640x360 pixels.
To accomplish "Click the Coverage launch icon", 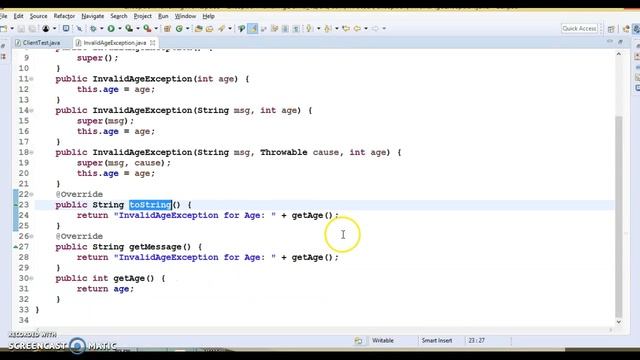I will click(129, 29).
